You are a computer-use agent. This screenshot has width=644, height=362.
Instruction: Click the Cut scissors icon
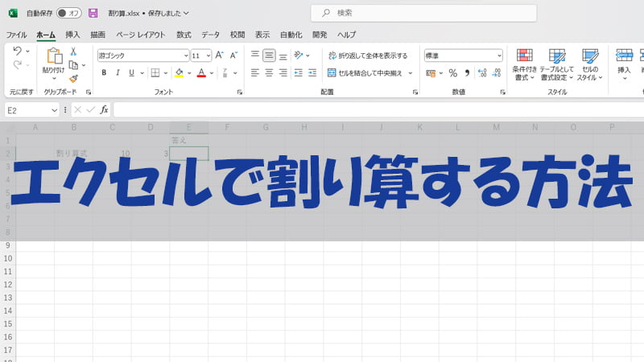click(x=73, y=51)
